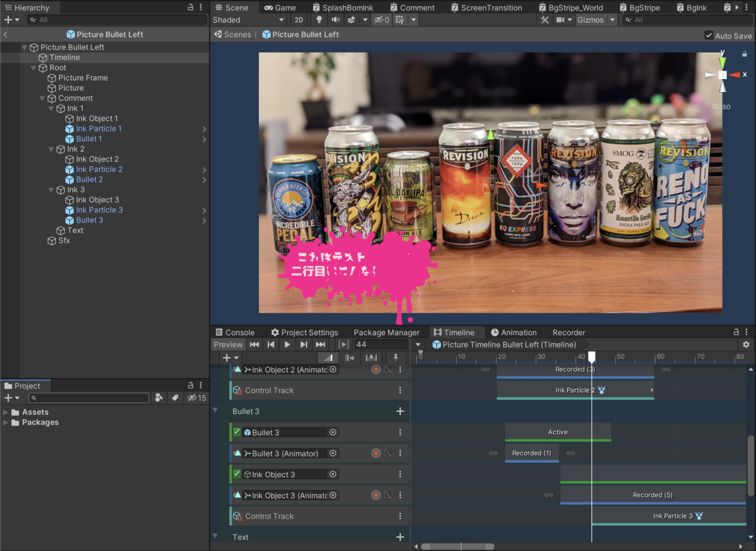Toggle scene audio speaker icon
Screen dimensions: 756x551
click(x=335, y=20)
